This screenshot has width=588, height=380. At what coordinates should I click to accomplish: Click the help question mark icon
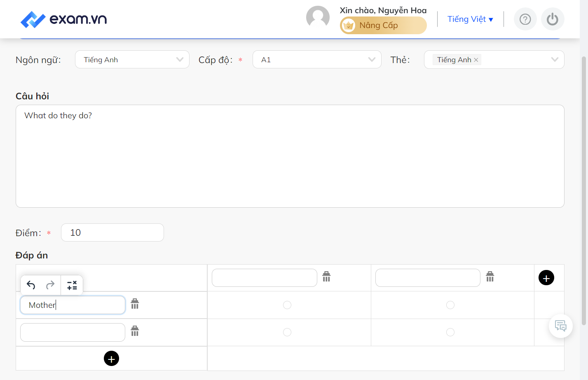(525, 19)
